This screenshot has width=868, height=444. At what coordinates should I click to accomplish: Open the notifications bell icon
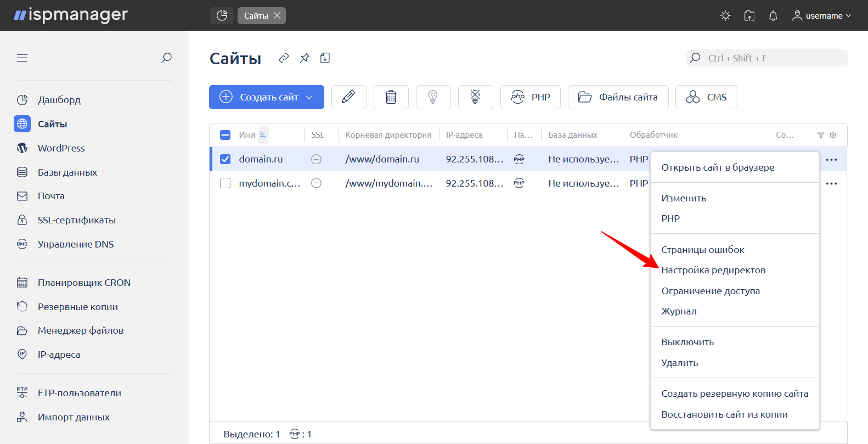[773, 16]
